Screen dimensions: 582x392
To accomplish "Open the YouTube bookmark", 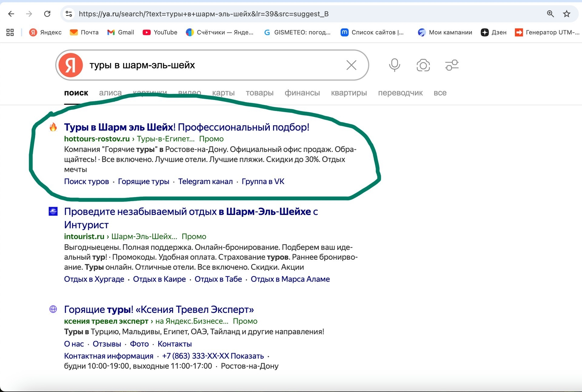I will pyautogui.click(x=160, y=32).
